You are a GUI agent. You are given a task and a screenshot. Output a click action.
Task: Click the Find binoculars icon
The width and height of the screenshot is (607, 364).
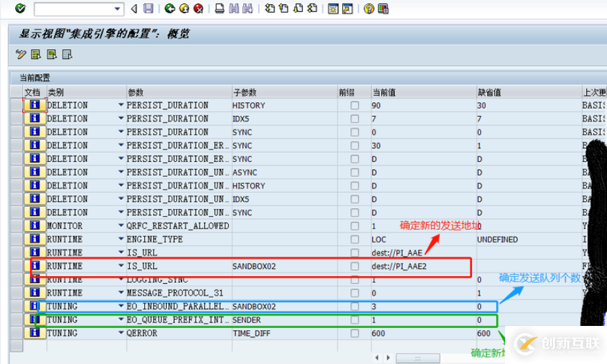pyautogui.click(x=234, y=8)
